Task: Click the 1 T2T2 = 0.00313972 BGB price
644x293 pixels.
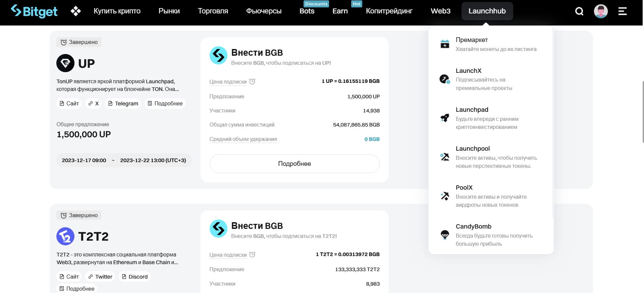Action: coord(347,254)
